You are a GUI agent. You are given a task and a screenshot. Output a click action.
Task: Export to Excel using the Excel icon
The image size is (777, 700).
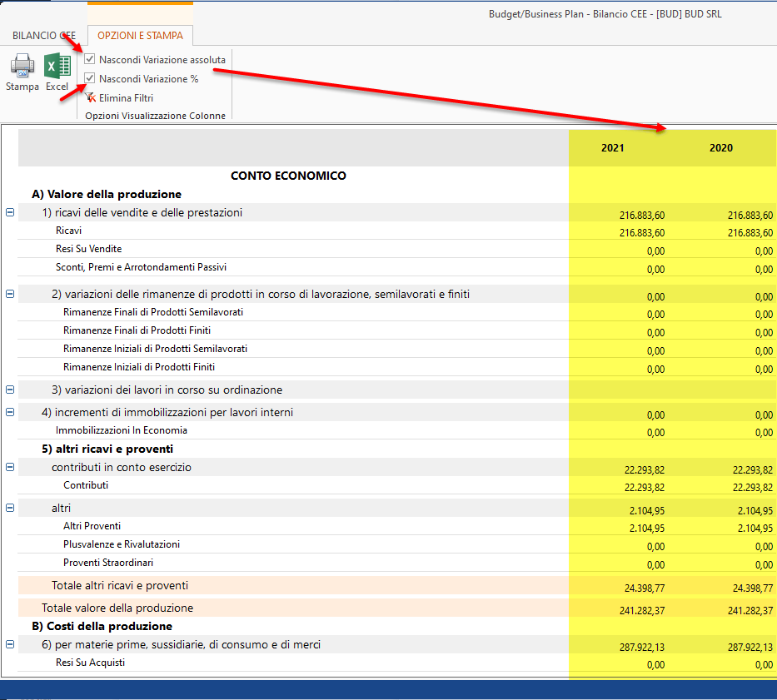[57, 66]
